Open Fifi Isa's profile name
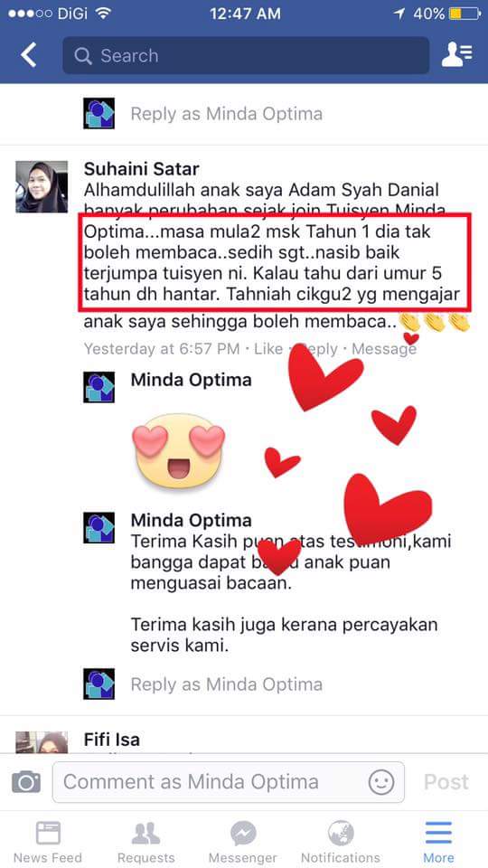488x868 pixels. coord(112,740)
